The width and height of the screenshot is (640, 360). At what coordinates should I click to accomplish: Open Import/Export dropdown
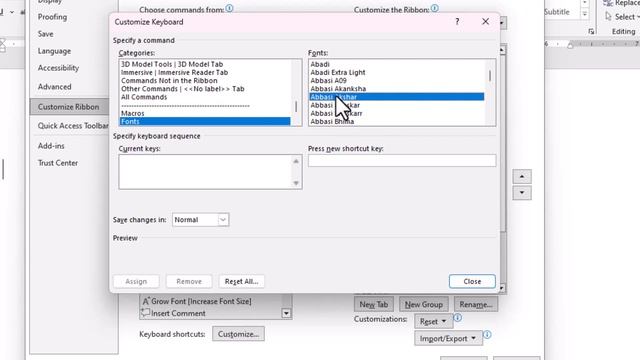[448, 338]
